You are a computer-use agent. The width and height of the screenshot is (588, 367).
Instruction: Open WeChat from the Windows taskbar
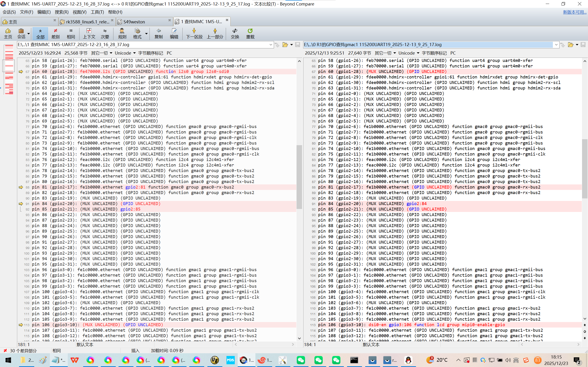coord(301,360)
